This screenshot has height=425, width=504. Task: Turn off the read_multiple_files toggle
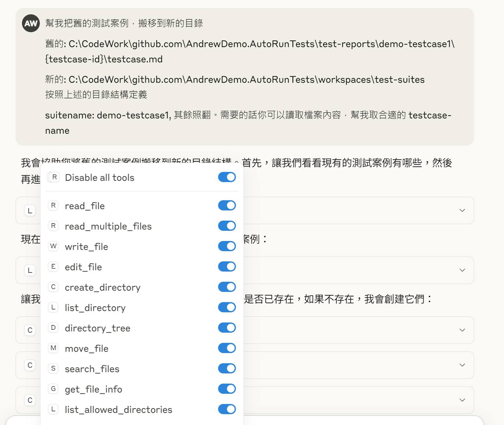227,226
